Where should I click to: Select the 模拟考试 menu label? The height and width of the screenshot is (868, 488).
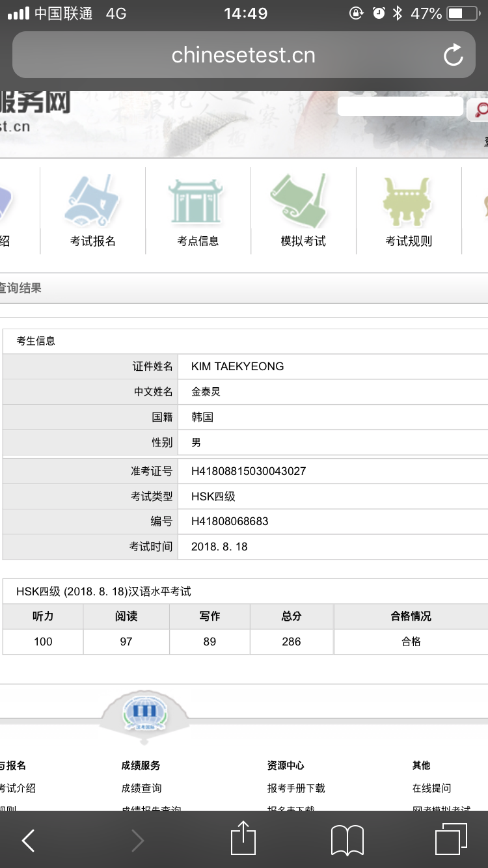[303, 241]
